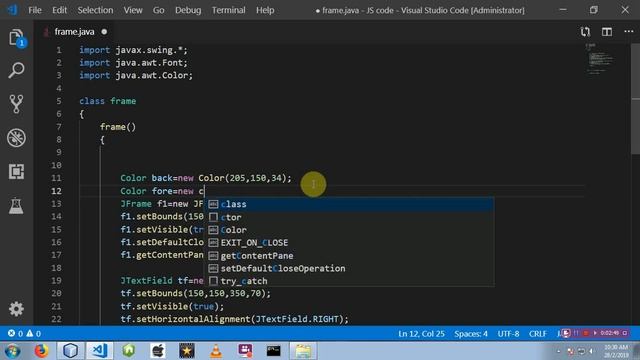Open the File menu

click(35, 10)
